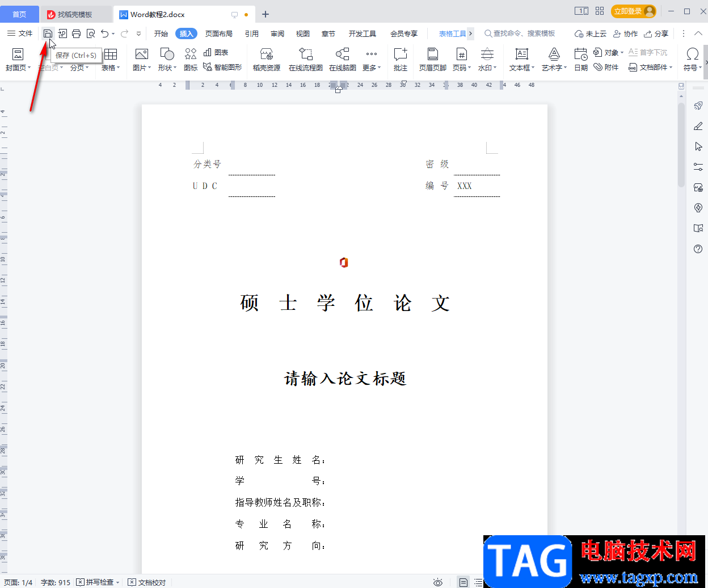Click the Redo arrow icon
Image resolution: width=708 pixels, height=588 pixels.
tap(124, 33)
